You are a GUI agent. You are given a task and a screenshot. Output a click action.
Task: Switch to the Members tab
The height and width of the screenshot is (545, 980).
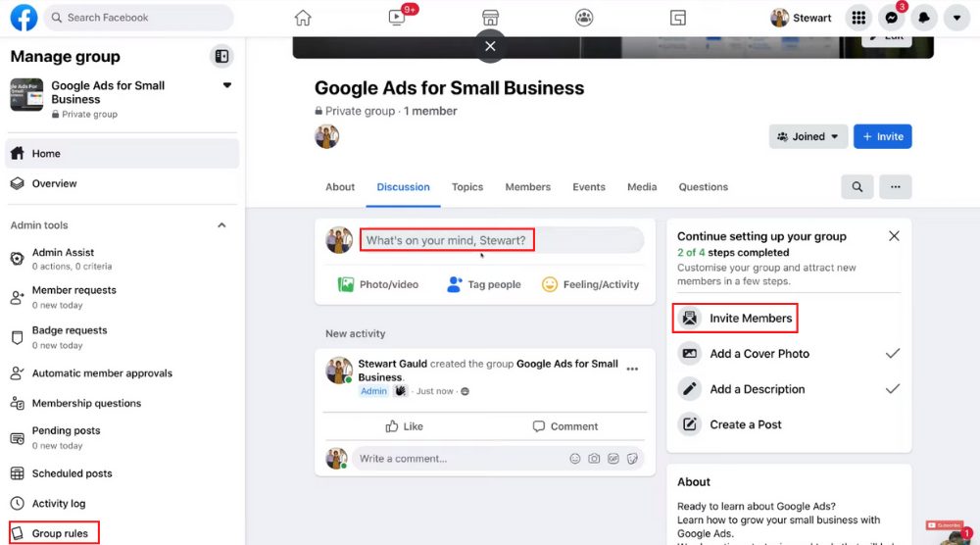[527, 187]
